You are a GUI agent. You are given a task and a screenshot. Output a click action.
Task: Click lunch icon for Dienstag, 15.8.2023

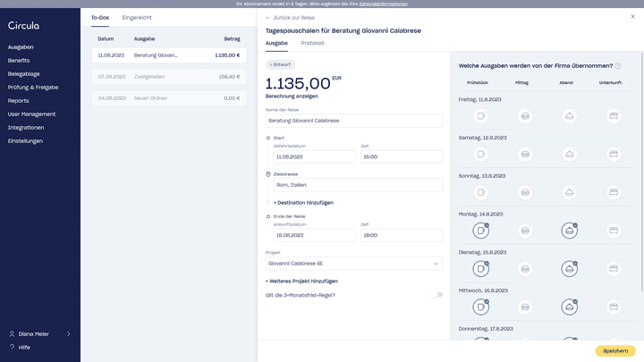[x=525, y=269]
